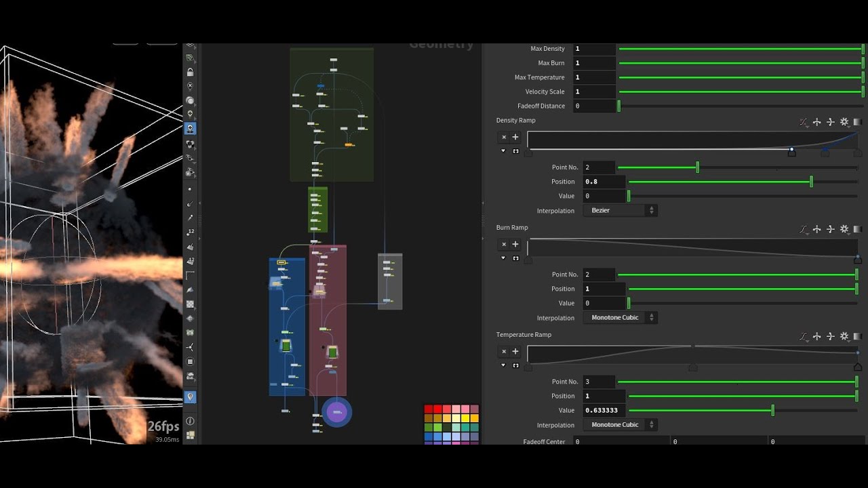This screenshot has width=868, height=488.
Task: Select the normal lighting bulb icon
Action: pyautogui.click(x=191, y=114)
